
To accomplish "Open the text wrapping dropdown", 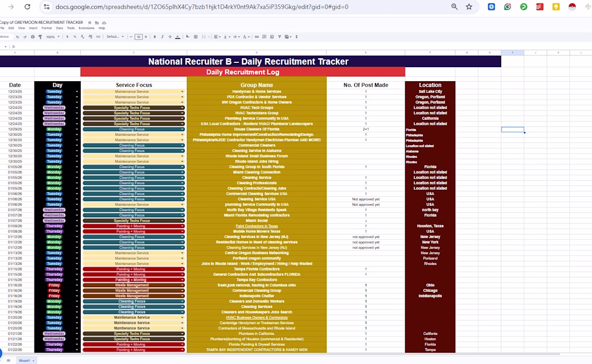I will tap(236, 37).
